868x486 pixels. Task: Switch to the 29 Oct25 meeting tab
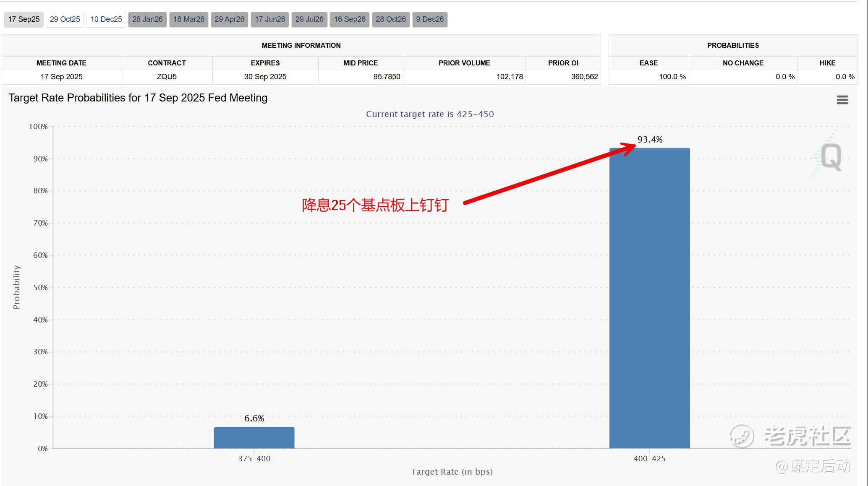[65, 19]
